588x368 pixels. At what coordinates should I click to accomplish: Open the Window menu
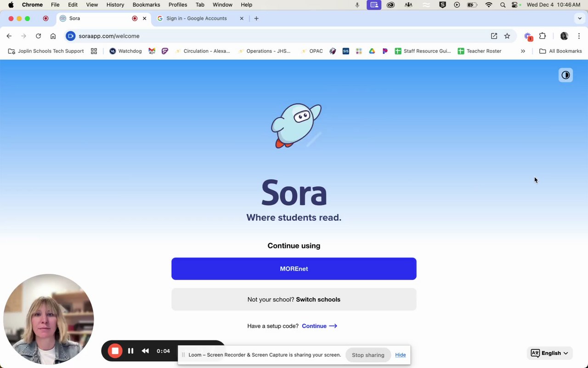[222, 5]
